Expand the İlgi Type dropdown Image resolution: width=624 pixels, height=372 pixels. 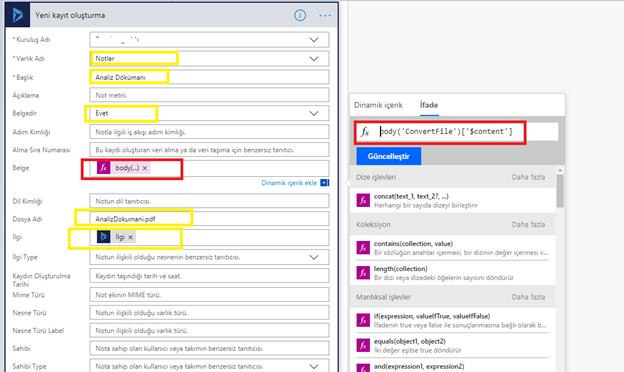tap(314, 257)
